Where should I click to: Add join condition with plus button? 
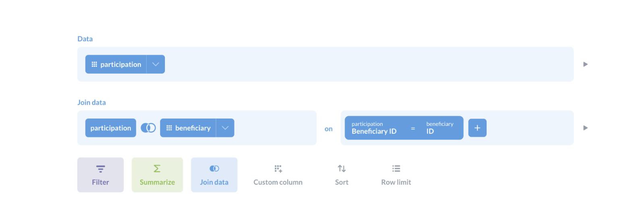(477, 128)
